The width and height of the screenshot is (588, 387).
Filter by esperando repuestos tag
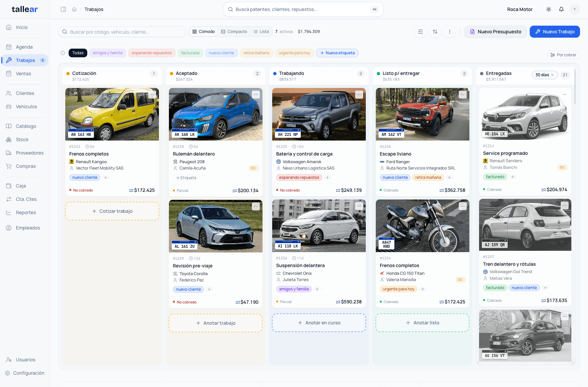click(x=152, y=53)
